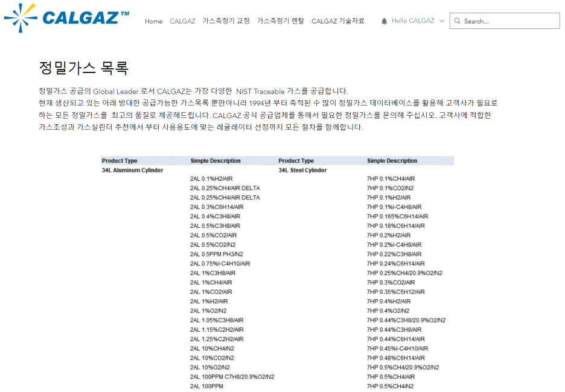
Task: Click entry 2AL 0.75%I-C4H10/AIR
Action: coord(220,264)
